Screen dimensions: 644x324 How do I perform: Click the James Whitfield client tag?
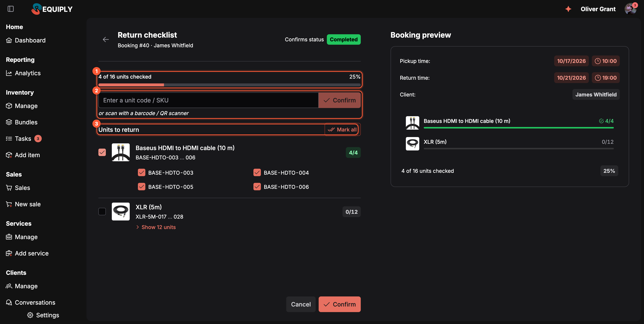[596, 94]
